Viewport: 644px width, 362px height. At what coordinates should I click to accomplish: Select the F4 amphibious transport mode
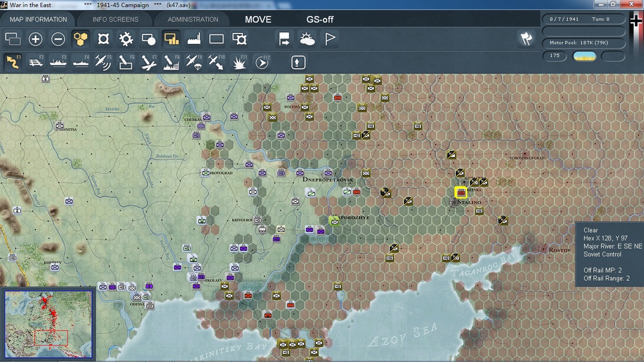81,62
